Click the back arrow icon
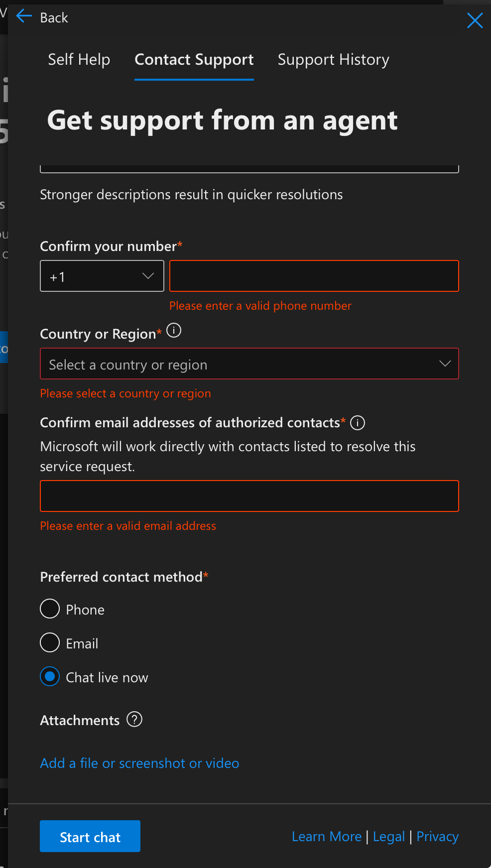Image resolution: width=491 pixels, height=868 pixels. click(x=24, y=17)
